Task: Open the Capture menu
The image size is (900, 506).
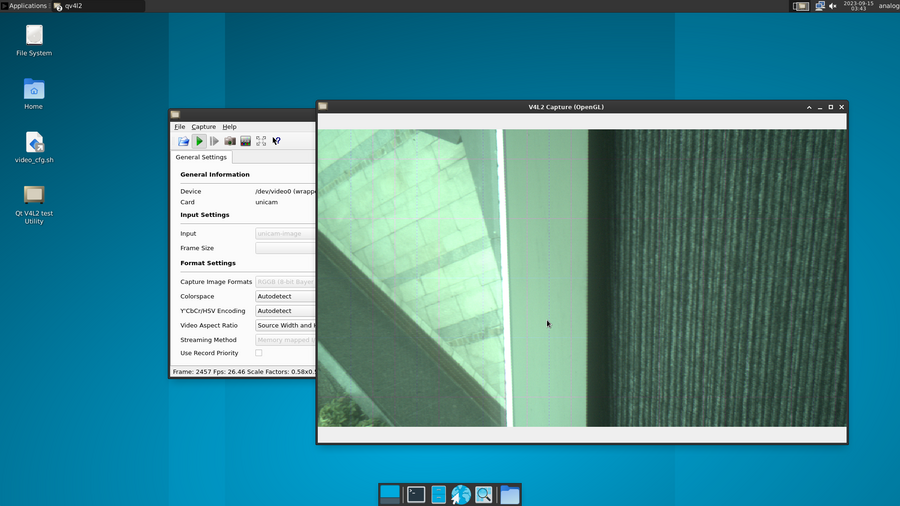Action: click(x=203, y=127)
